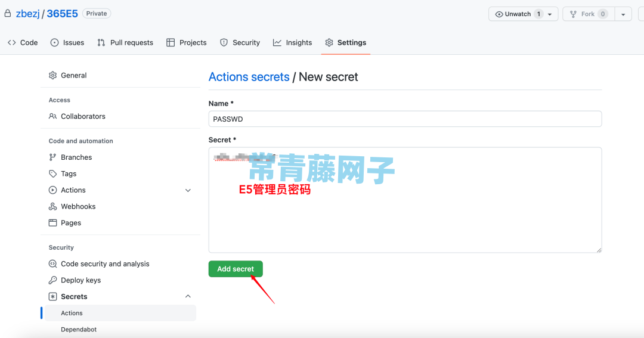Image resolution: width=644 pixels, height=338 pixels.
Task: Click the Fork icon
Action: point(574,14)
